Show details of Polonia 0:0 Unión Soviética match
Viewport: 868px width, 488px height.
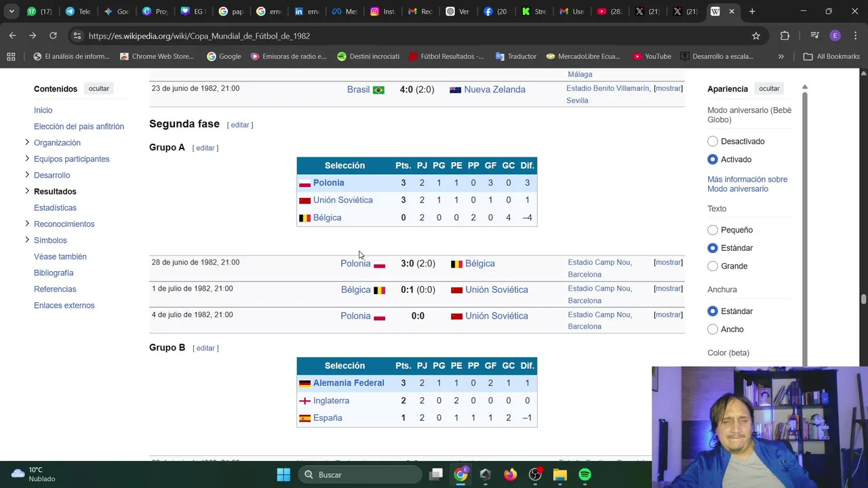click(x=668, y=314)
